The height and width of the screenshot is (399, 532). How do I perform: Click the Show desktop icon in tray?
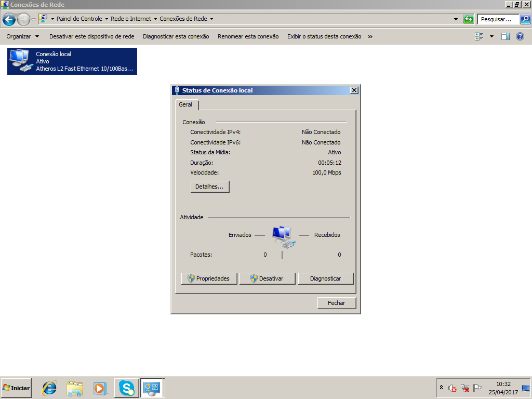pos(526,388)
